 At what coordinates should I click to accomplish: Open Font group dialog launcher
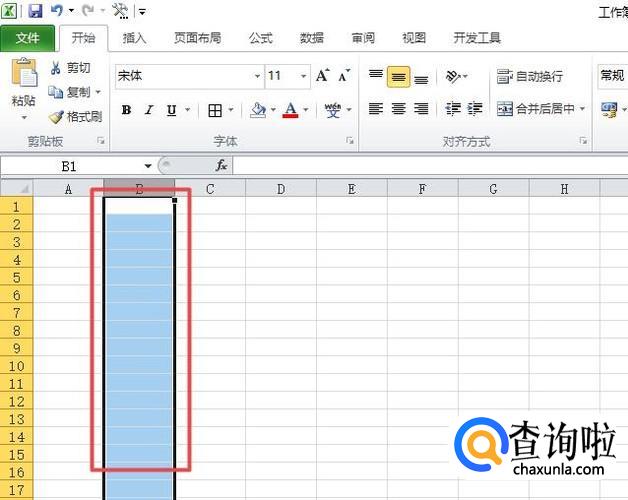[350, 141]
